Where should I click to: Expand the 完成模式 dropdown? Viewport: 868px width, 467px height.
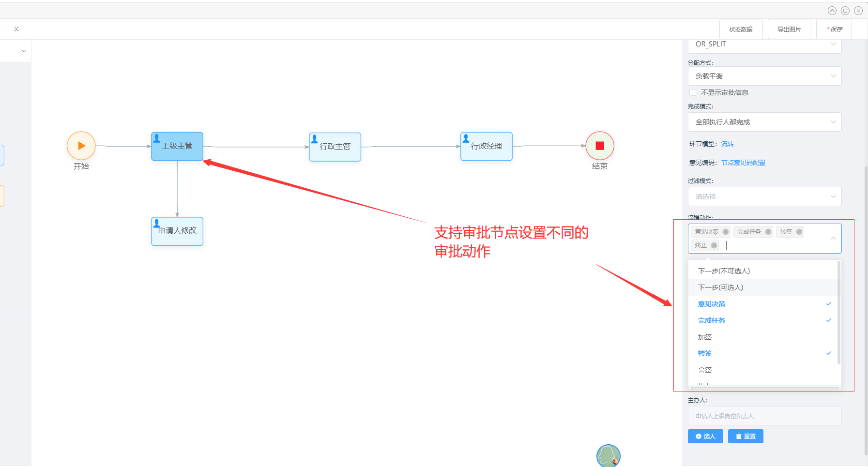pos(764,122)
